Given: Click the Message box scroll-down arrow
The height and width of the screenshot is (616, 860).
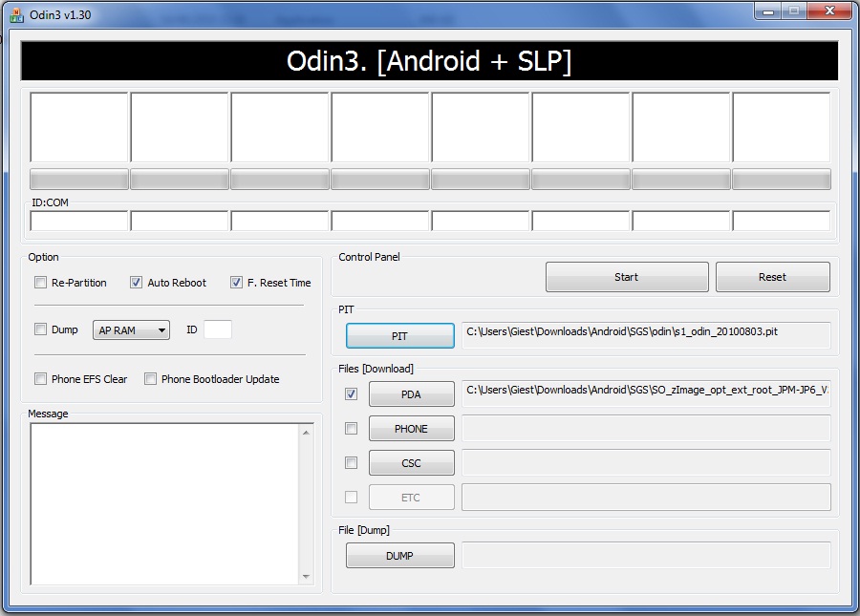Looking at the screenshot, I should coord(306,577).
